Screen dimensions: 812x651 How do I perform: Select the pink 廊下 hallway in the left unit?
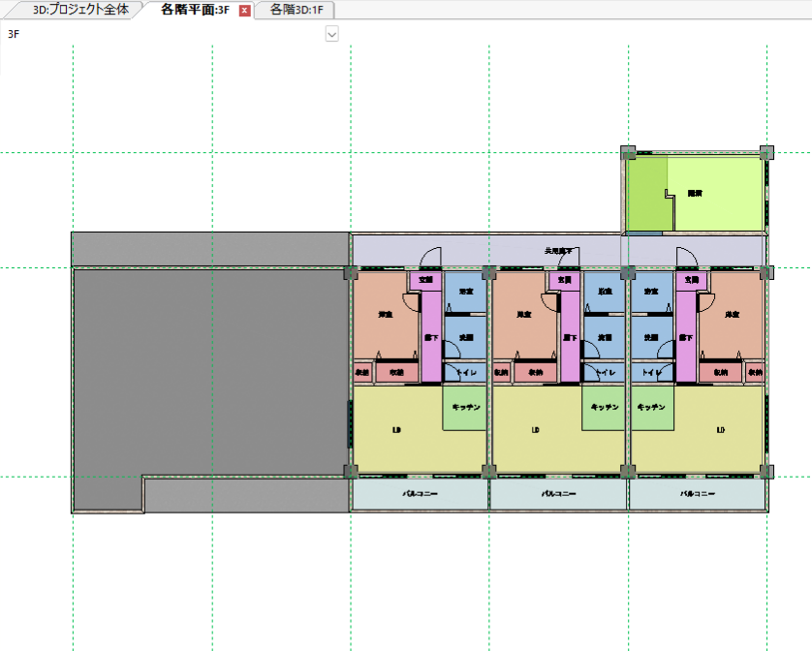[431, 338]
